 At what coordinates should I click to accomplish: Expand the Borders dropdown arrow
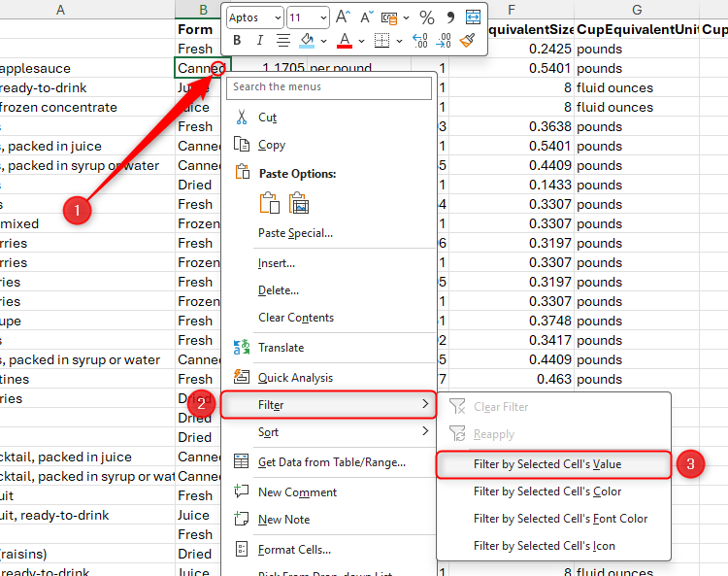[x=399, y=41]
